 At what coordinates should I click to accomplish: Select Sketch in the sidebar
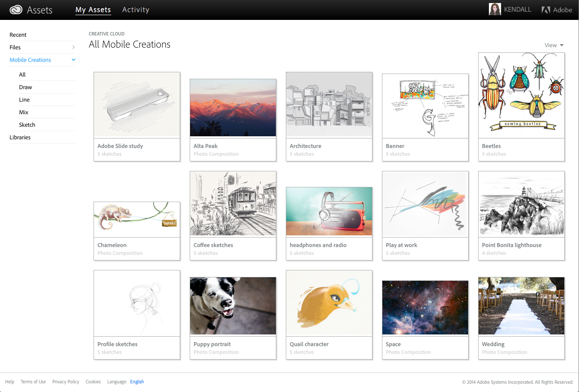point(27,125)
